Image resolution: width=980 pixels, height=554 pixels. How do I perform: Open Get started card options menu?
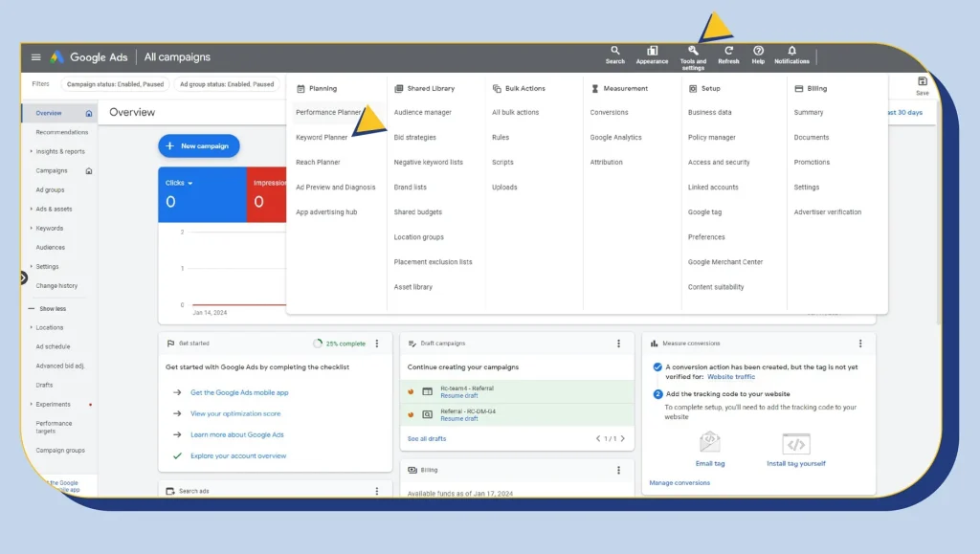tap(377, 343)
